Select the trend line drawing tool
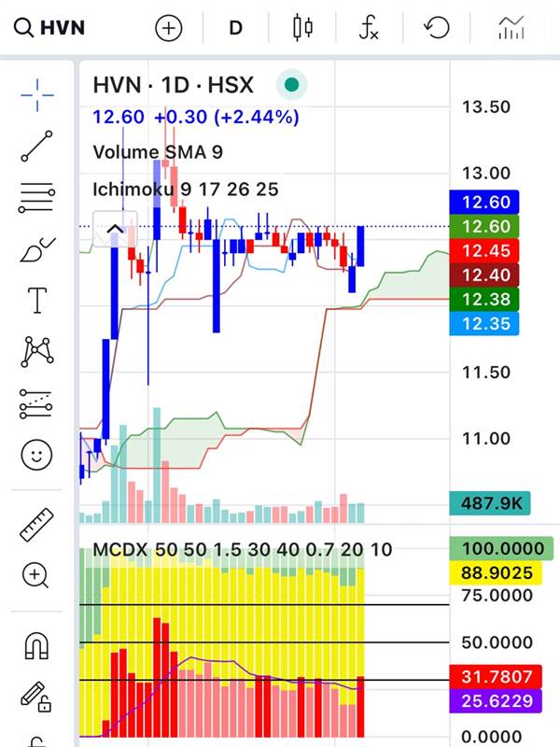The image size is (560, 747). click(37, 146)
